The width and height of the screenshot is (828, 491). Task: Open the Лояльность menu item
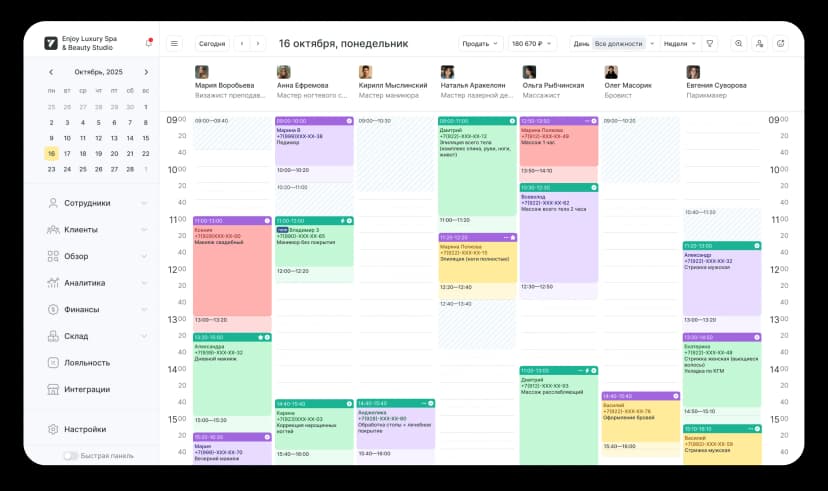pyautogui.click(x=87, y=363)
